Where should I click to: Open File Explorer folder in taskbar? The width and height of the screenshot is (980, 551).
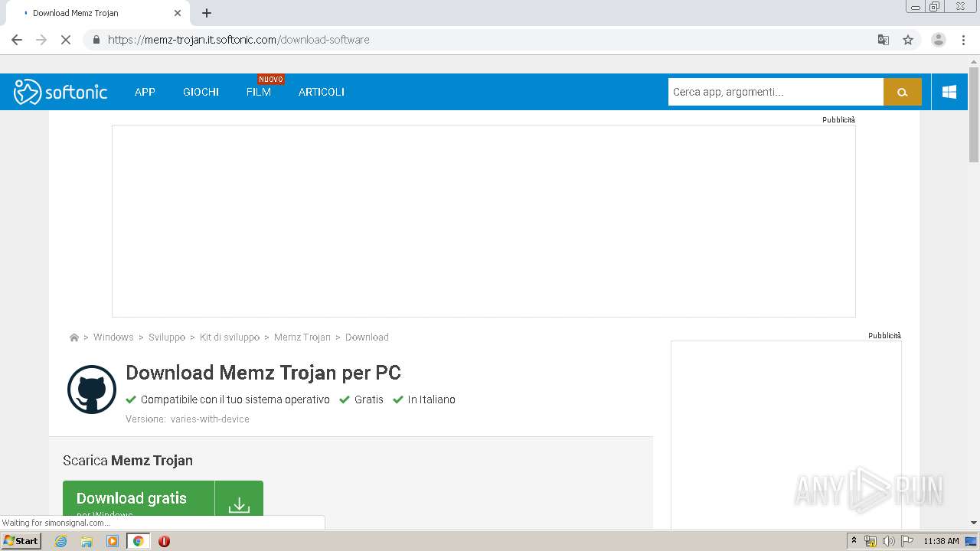[87, 541]
